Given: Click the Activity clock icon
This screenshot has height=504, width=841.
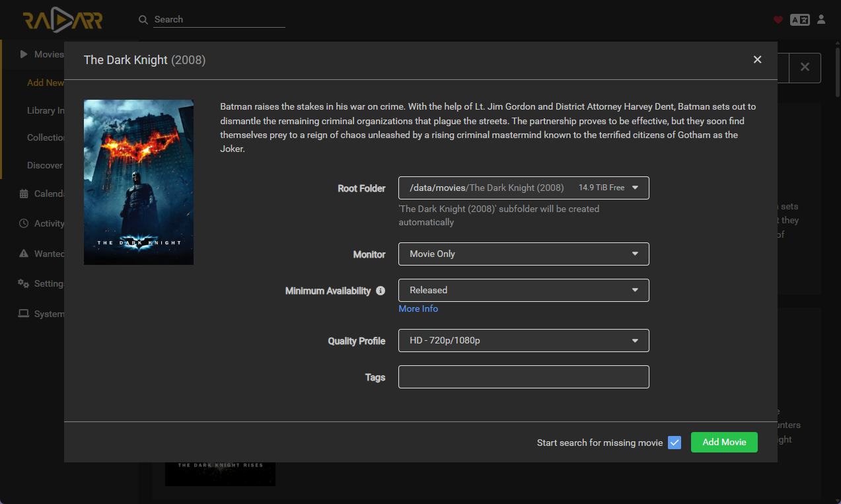Looking at the screenshot, I should tap(24, 223).
